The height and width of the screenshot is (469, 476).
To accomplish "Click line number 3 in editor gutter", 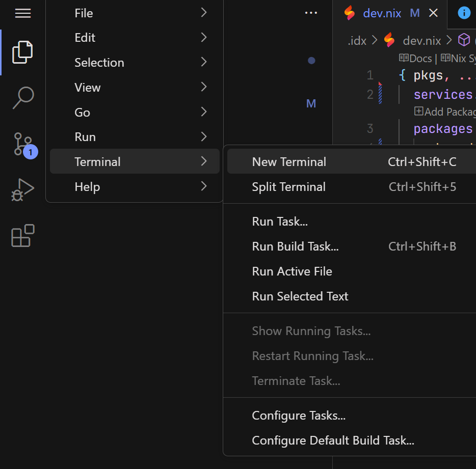I will 370,129.
